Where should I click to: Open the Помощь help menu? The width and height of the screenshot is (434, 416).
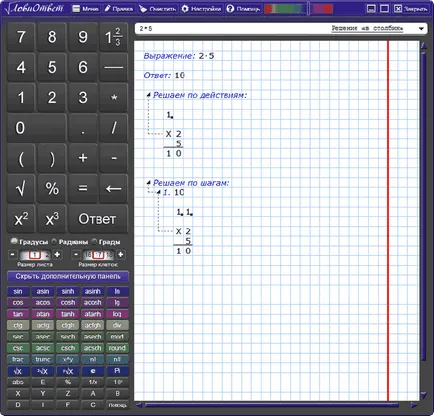pos(243,9)
